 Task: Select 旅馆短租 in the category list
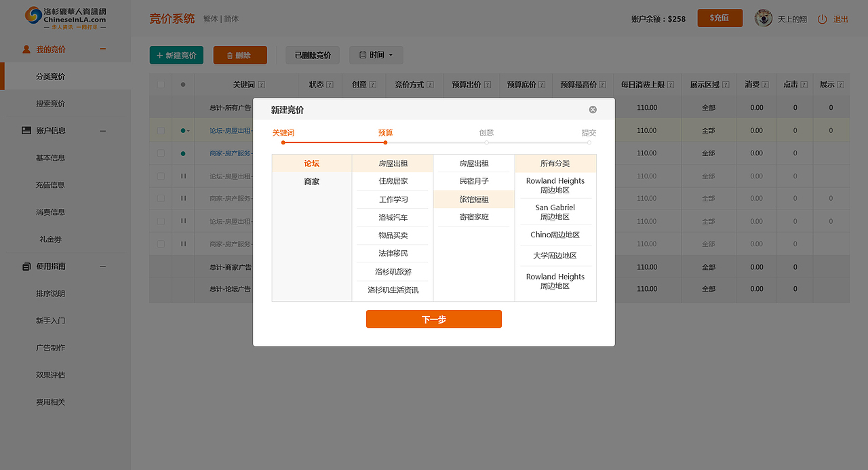pos(473,199)
